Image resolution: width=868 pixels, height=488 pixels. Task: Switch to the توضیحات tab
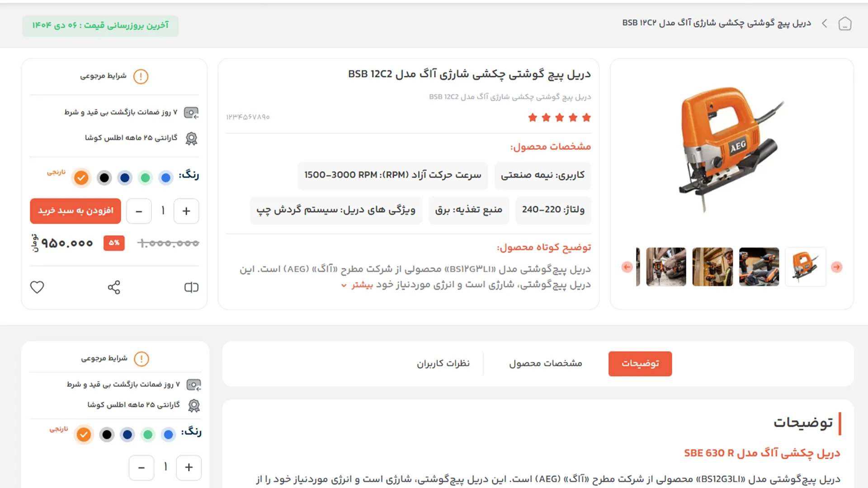(x=640, y=364)
